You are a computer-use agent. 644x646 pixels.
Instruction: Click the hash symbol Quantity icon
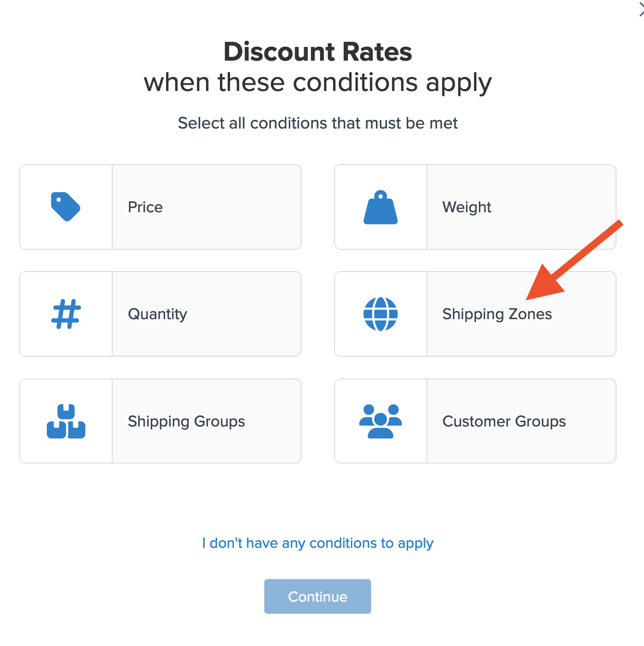pos(66,314)
